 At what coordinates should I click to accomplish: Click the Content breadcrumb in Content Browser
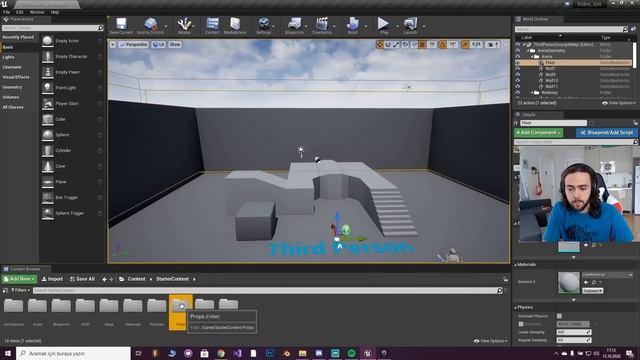(x=136, y=279)
